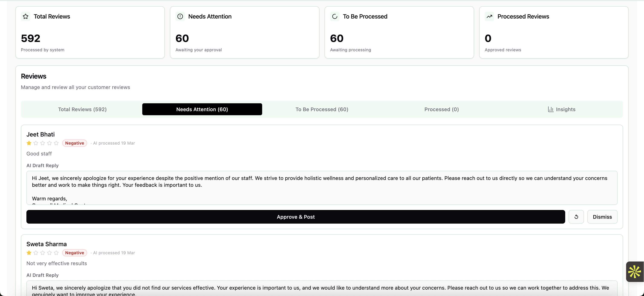This screenshot has height=296, width=644.
Task: Click the star icon beside Total Reviews
Action: click(x=26, y=16)
